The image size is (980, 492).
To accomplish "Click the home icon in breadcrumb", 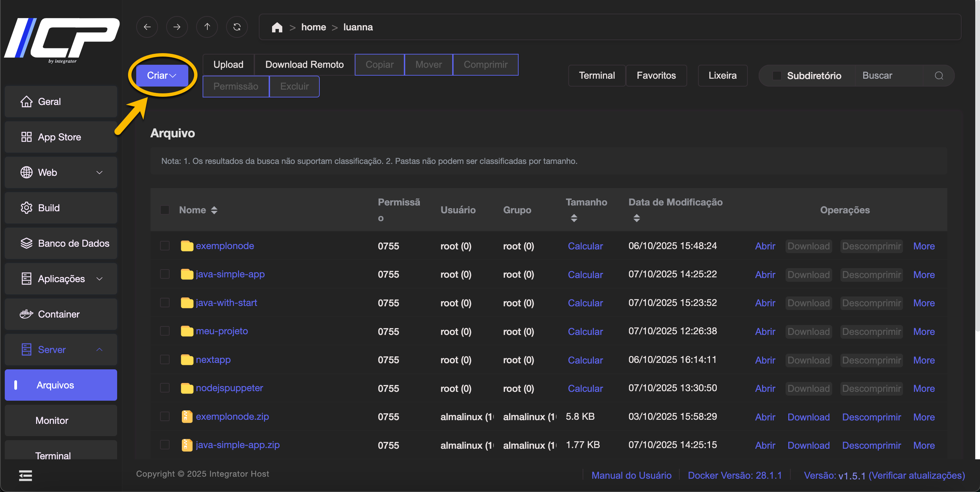I will 276,27.
